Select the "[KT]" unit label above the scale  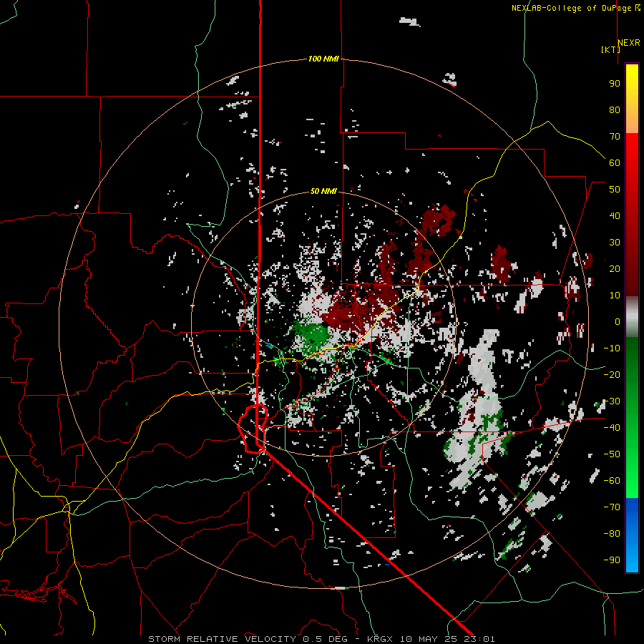[x=610, y=49]
